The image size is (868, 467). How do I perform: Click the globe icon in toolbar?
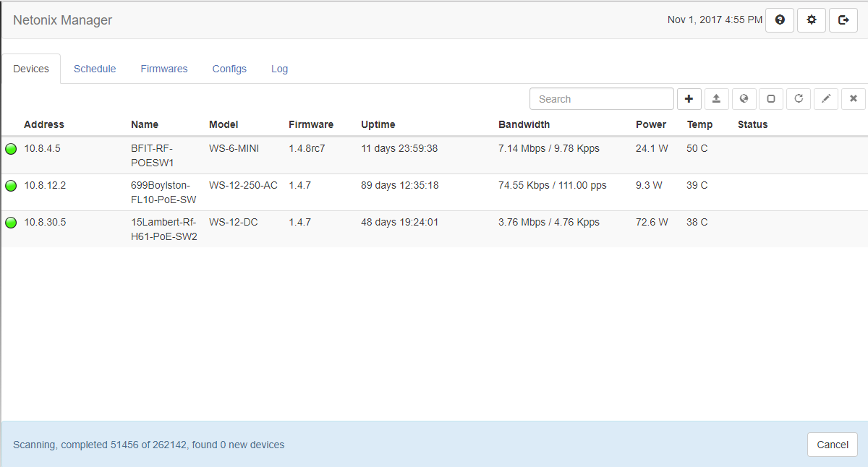coord(744,99)
